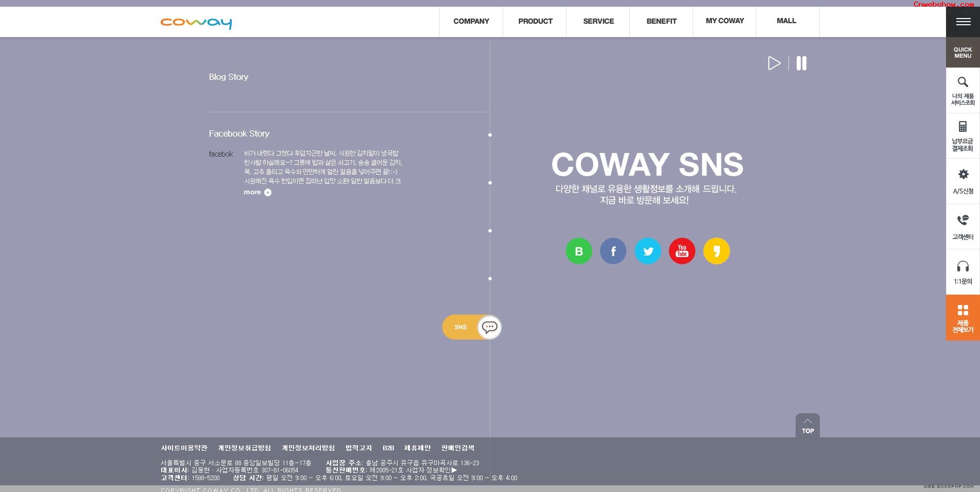Click the speech bubble SNS icon
The height and width of the screenshot is (492, 980).
click(x=489, y=327)
